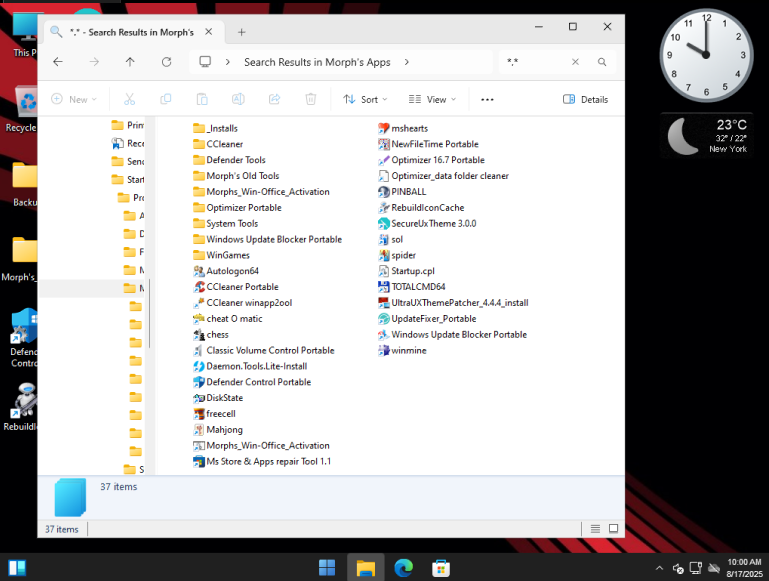The width and height of the screenshot is (769, 581).
Task: Open the PINBALL file
Action: coord(402,192)
